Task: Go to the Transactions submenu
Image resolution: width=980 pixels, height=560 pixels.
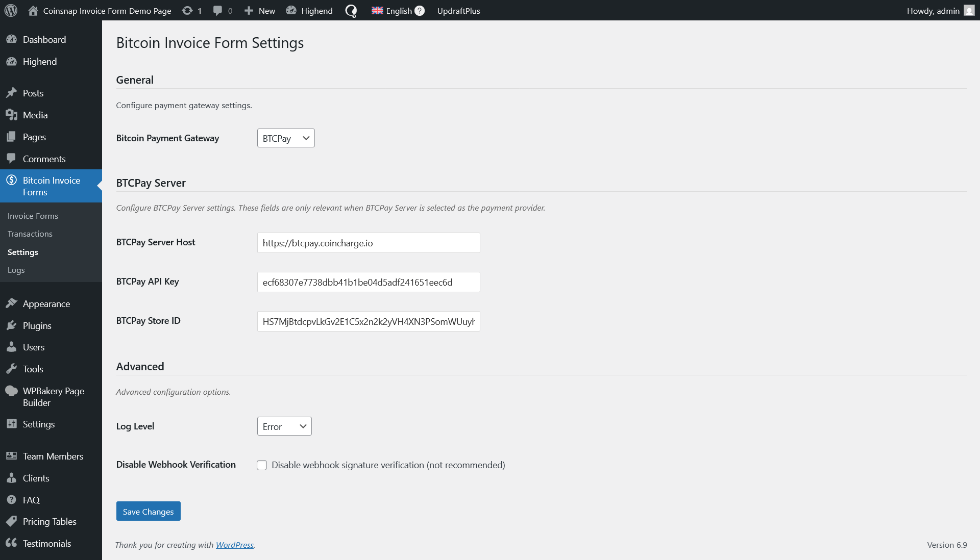Action: (x=30, y=234)
